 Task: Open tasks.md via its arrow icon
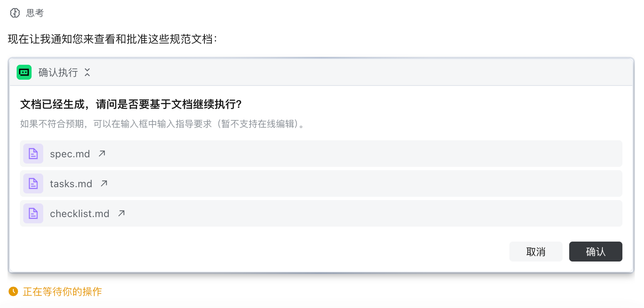[104, 183]
